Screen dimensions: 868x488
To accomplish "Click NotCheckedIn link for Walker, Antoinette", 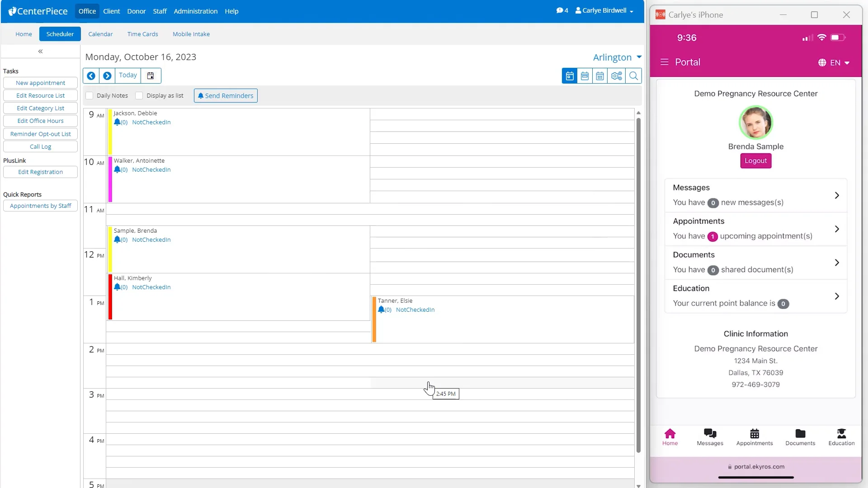I will (151, 169).
